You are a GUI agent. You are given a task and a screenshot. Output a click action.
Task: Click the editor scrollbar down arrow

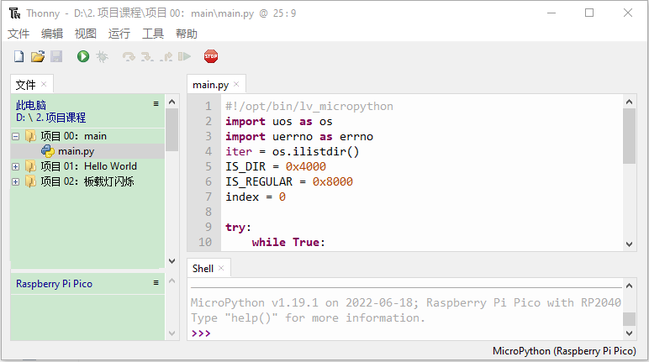[x=629, y=244]
